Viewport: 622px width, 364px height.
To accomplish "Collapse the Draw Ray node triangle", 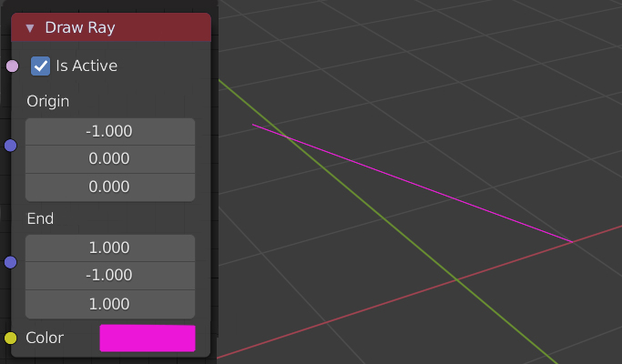I will (x=30, y=28).
